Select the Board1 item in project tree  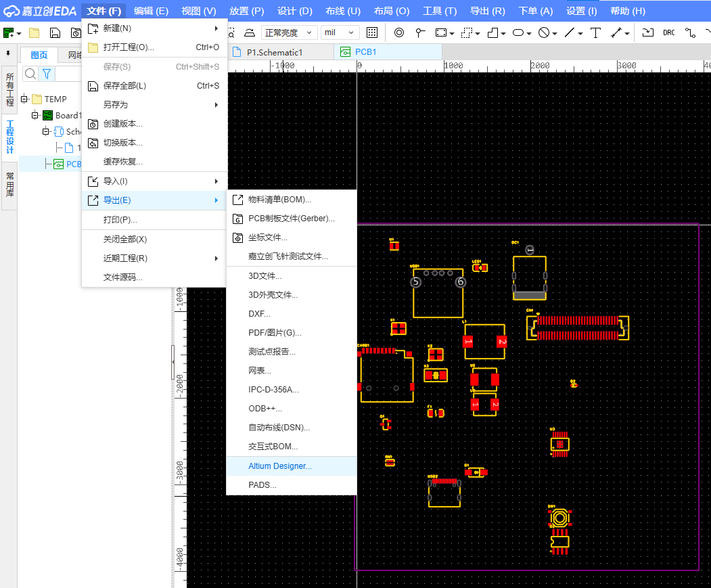click(x=68, y=115)
